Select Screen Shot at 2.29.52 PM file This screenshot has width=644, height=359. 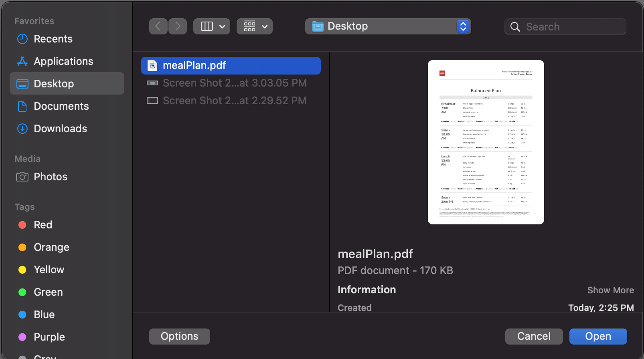click(x=231, y=101)
